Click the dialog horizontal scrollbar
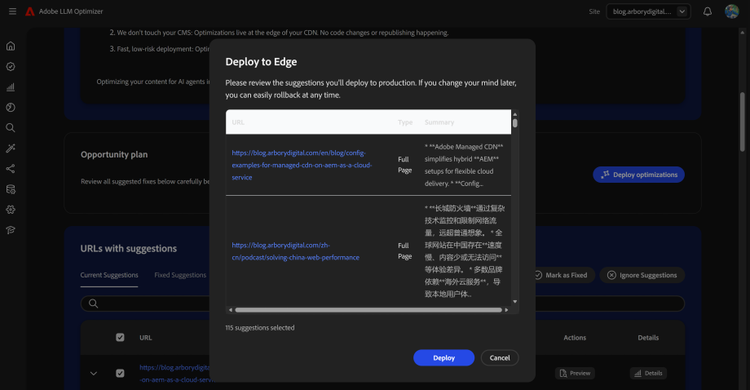Image resolution: width=750 pixels, height=390 pixels. [368, 310]
